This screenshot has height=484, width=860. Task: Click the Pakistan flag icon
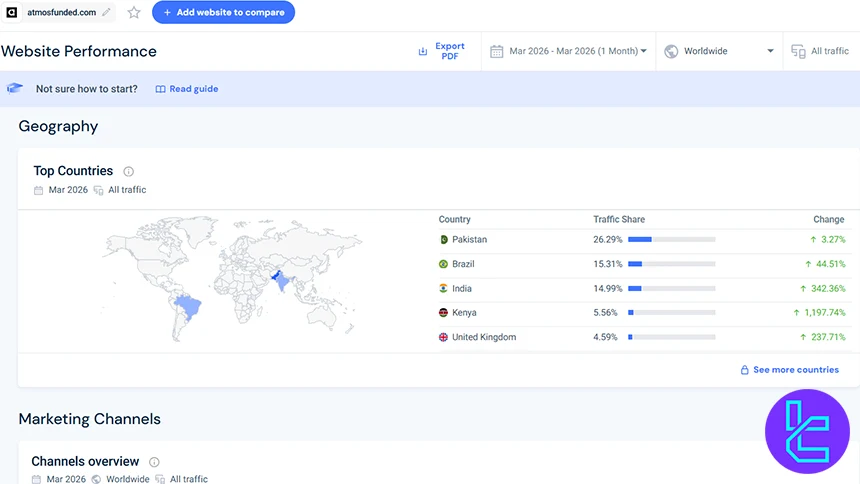[443, 240]
